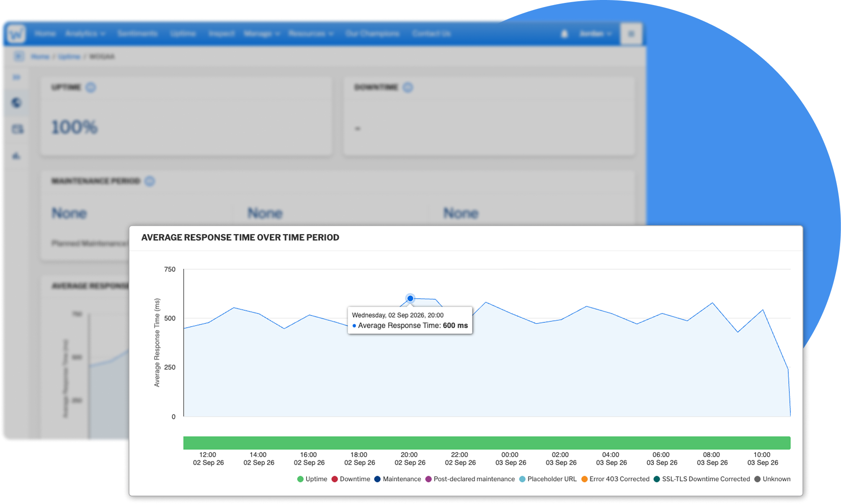Click the info icon next to MAINTENANCE PERIOD
841x504 pixels.
pos(150,181)
